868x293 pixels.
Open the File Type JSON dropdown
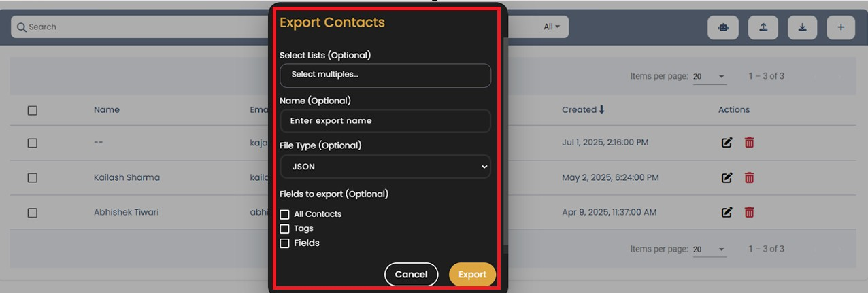[x=385, y=167]
